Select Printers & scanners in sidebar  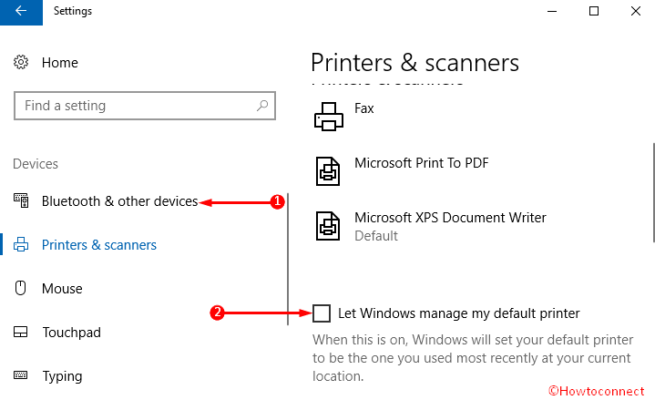coord(99,245)
